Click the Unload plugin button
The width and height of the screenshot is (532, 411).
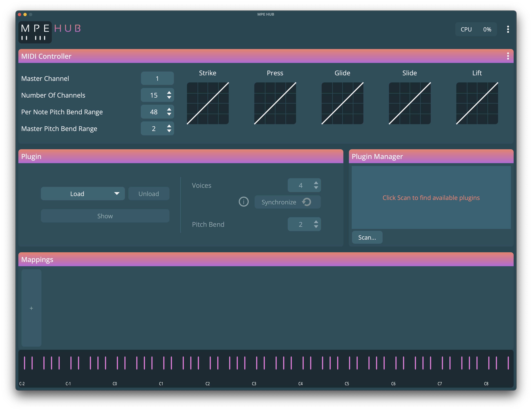(x=149, y=194)
